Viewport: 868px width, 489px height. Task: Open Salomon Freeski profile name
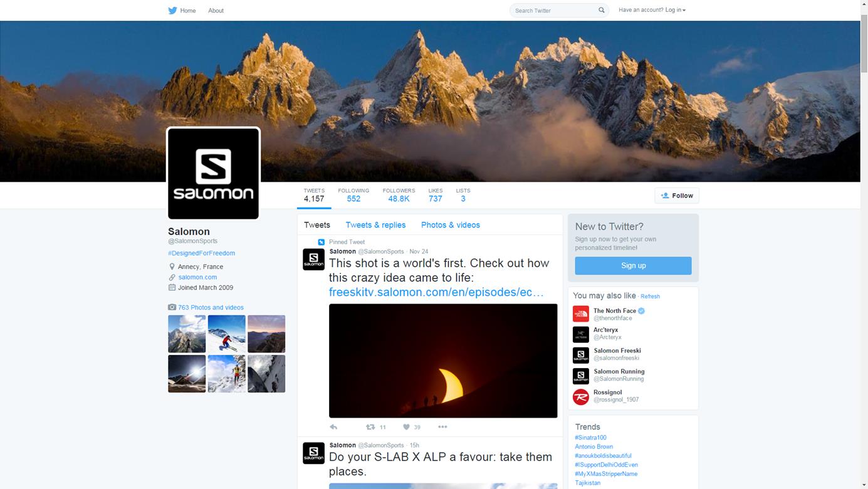(617, 350)
